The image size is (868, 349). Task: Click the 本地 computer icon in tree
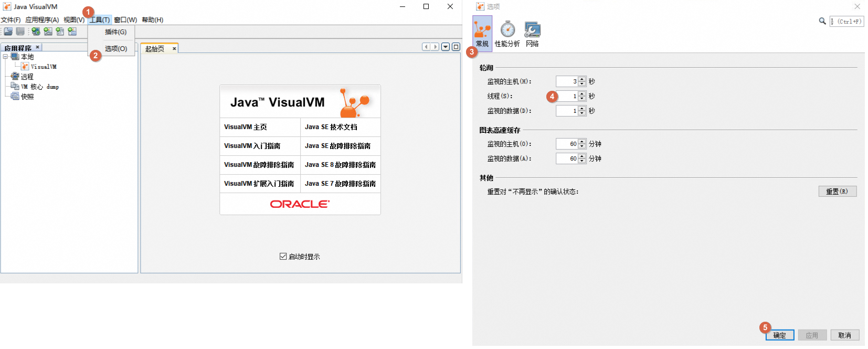pyautogui.click(x=15, y=57)
